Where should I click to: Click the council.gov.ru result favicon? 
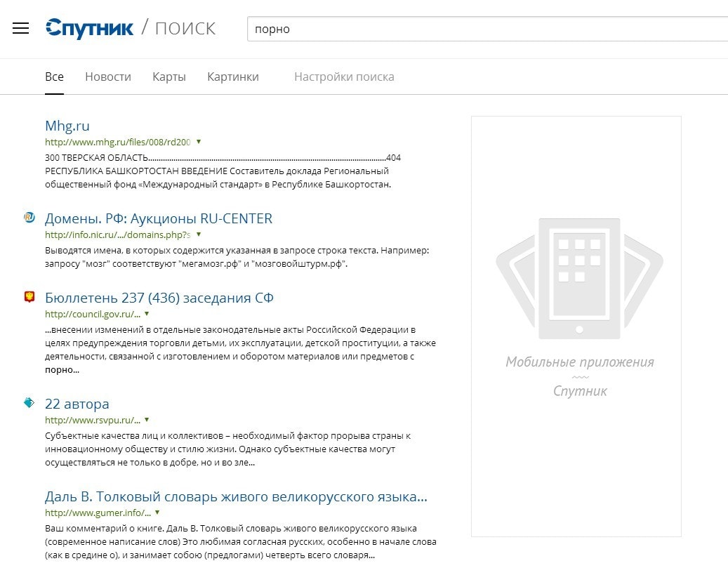29,297
